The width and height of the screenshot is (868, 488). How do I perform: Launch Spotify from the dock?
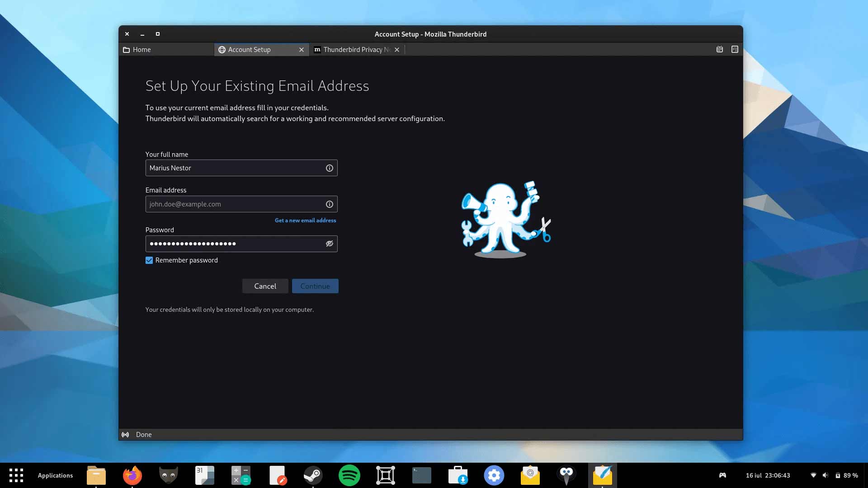pos(349,475)
